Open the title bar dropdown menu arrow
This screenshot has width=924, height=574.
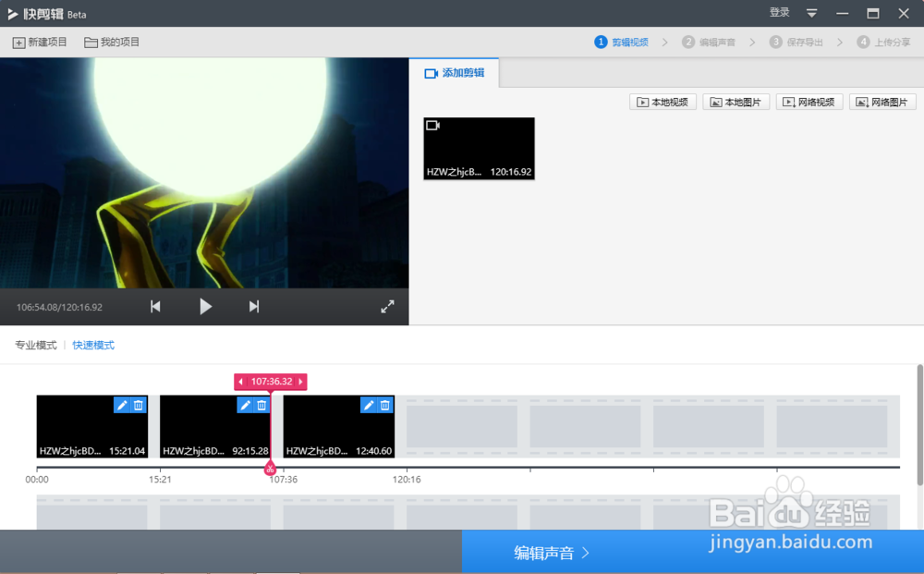click(x=811, y=14)
